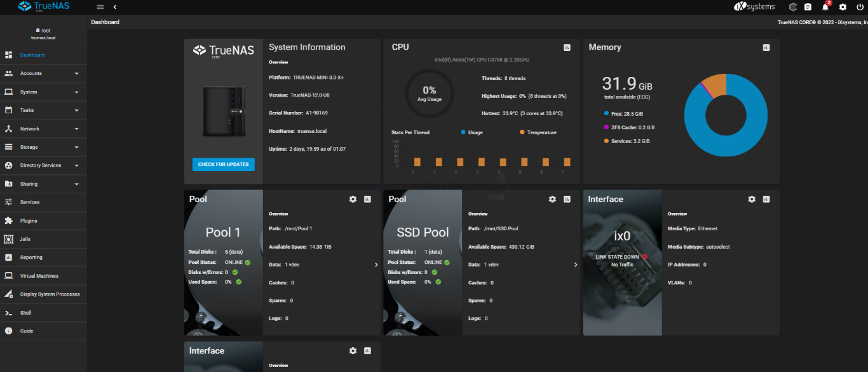
Task: Open the Task Manager clipboard icon
Action: coord(808,7)
